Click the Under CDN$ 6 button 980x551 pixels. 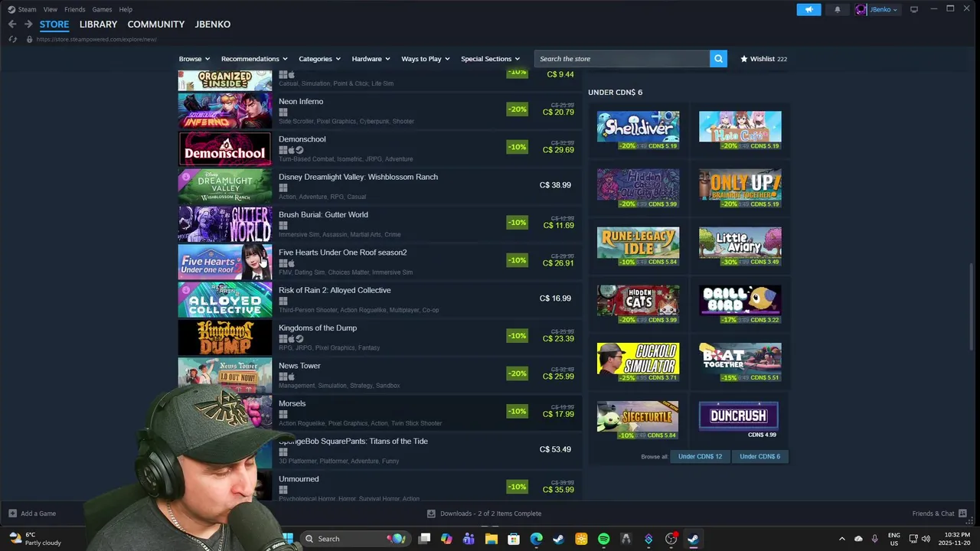pyautogui.click(x=759, y=457)
